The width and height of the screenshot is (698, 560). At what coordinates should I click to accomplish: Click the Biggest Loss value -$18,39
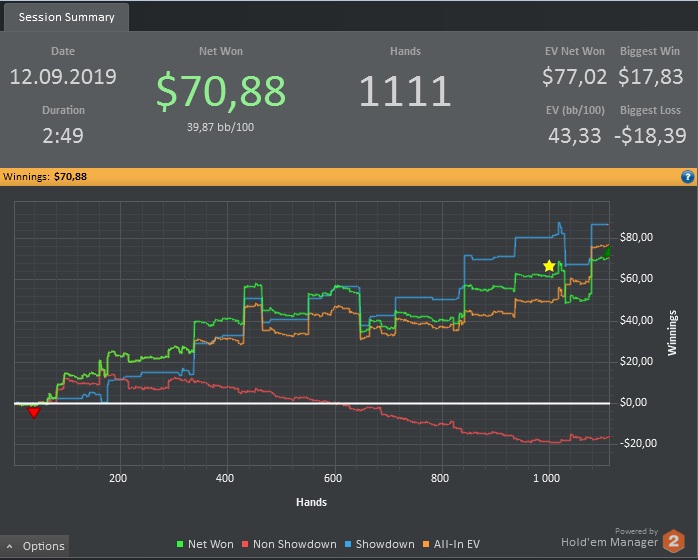pyautogui.click(x=650, y=136)
